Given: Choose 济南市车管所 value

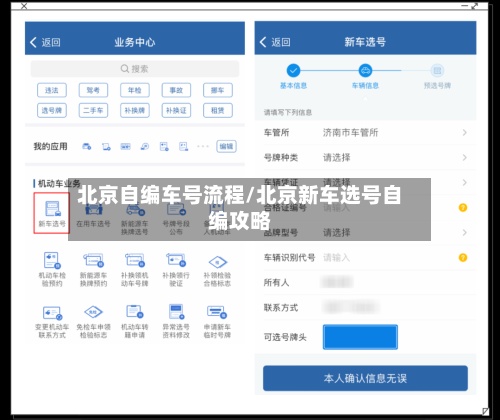Looking at the screenshot, I should (350, 133).
